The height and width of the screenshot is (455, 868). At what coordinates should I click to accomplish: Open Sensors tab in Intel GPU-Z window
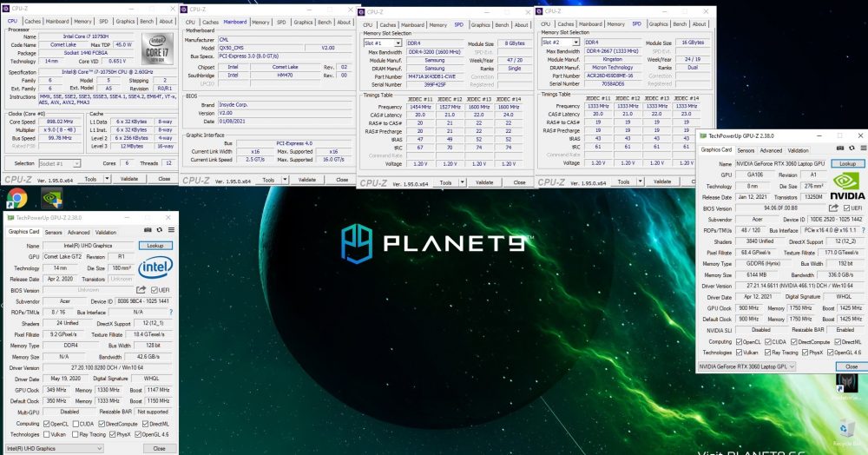click(x=53, y=232)
